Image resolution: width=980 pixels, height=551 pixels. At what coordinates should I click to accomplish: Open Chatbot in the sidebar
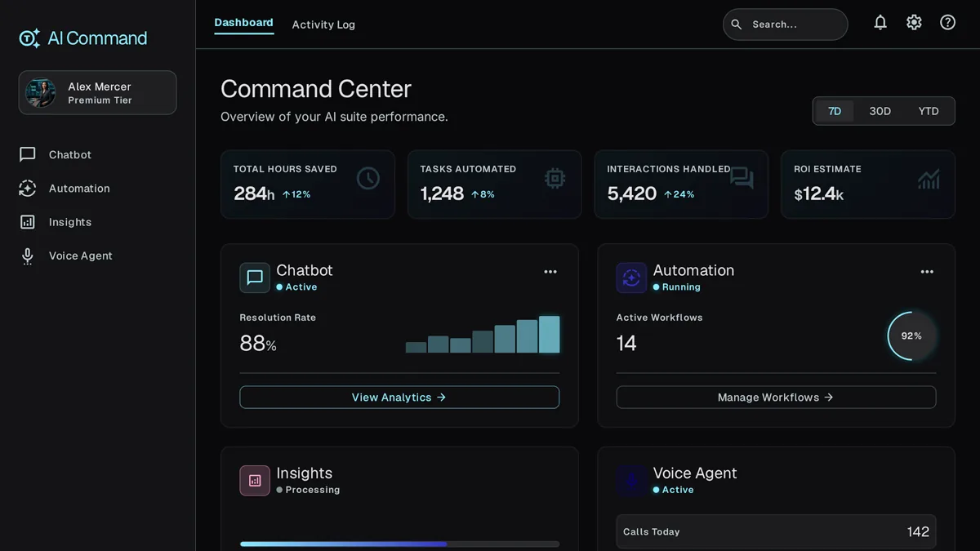[x=97, y=154]
